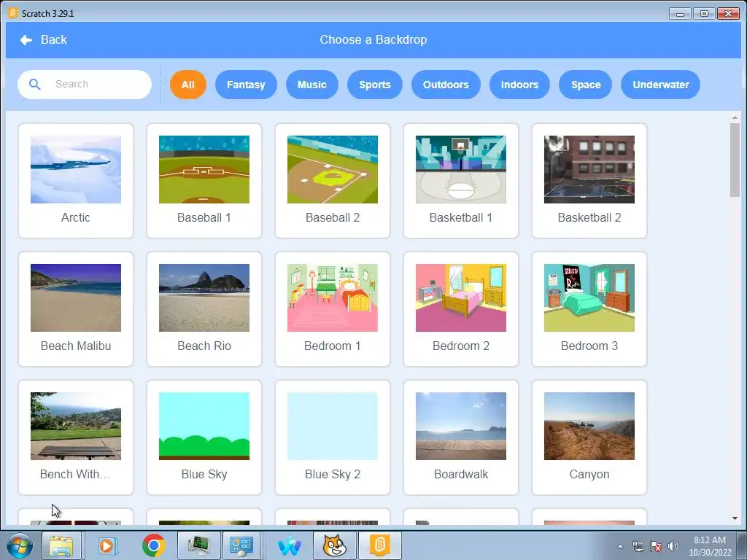Screen dimensions: 747x560
Task: Click the scrollbar up arrow
Action: tap(735, 117)
